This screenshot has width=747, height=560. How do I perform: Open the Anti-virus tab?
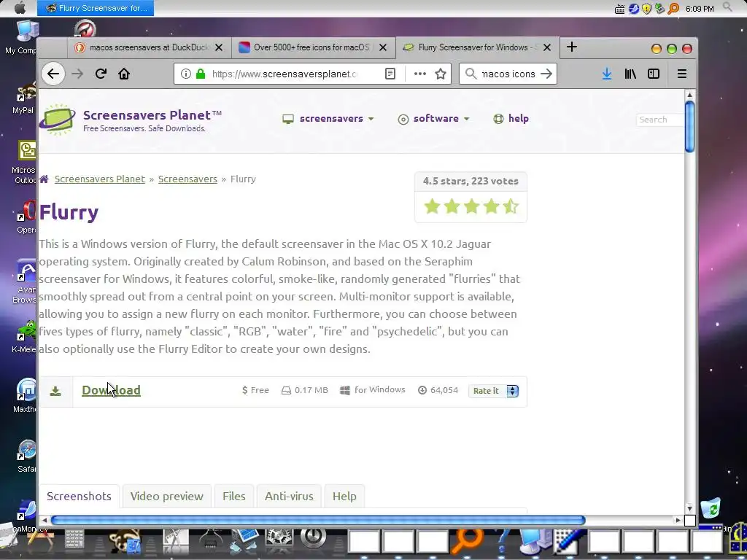289,496
